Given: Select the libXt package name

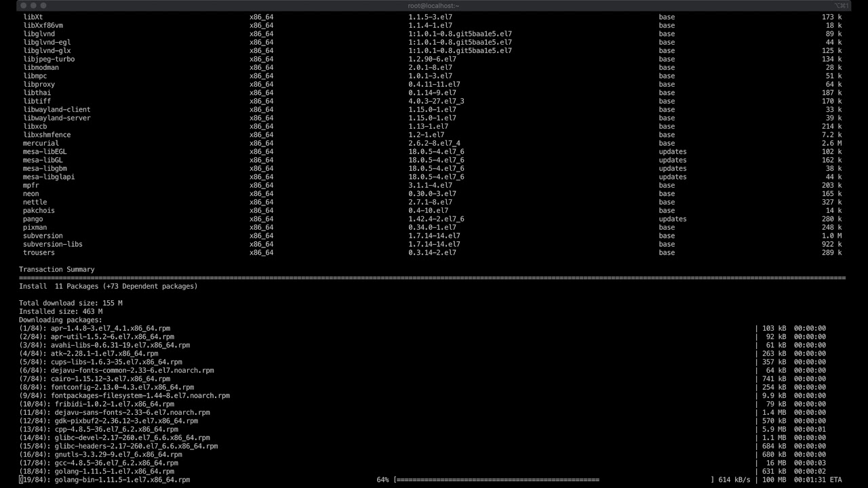Looking at the screenshot, I should [x=33, y=17].
